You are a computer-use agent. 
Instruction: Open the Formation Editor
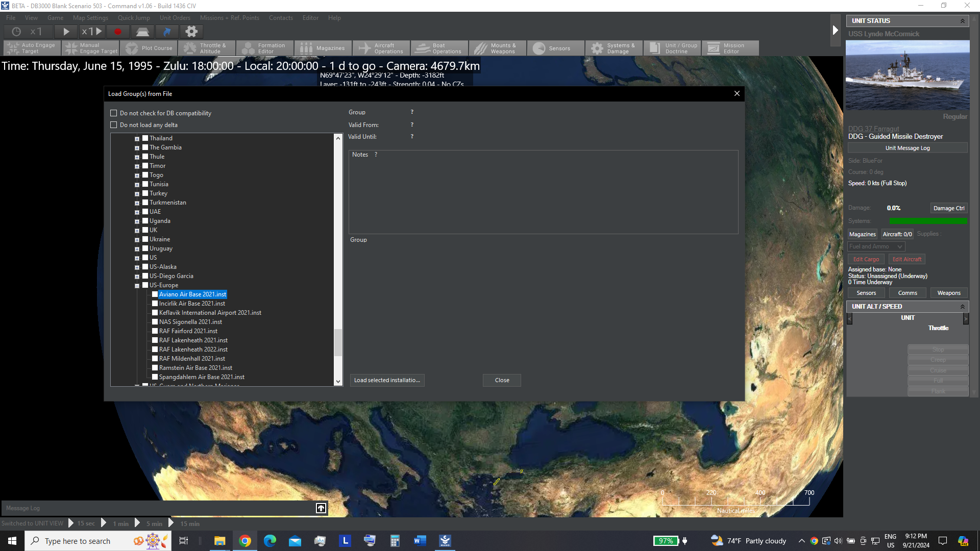(x=265, y=48)
